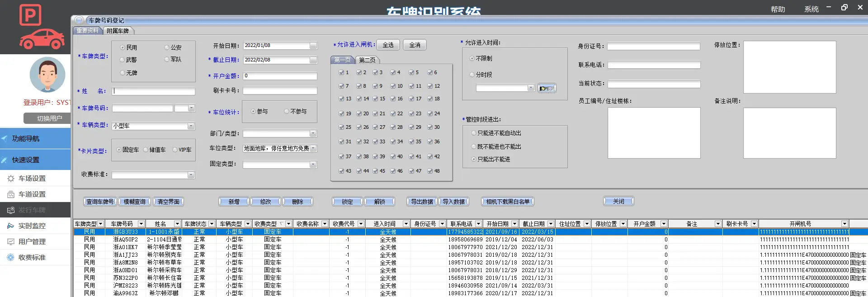Open 车牌状态 column filter dropdown
Screen dimensions: 868x297
(x=212, y=224)
